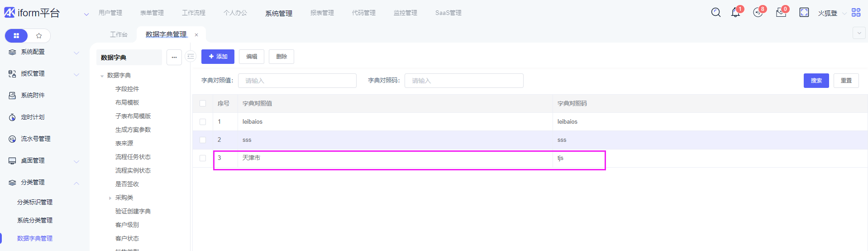Viewport: 868px width, 251px height.
Task: Click the 搜索 button
Action: click(x=816, y=81)
